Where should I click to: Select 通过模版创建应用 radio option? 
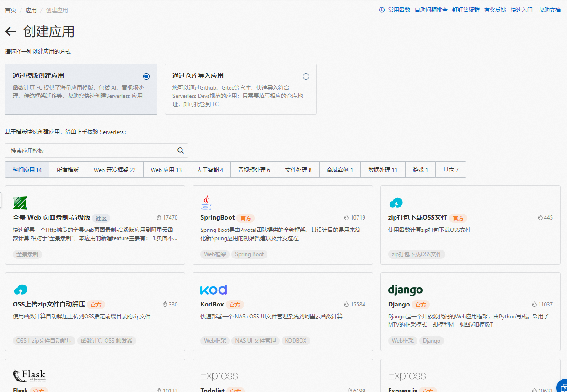(146, 76)
